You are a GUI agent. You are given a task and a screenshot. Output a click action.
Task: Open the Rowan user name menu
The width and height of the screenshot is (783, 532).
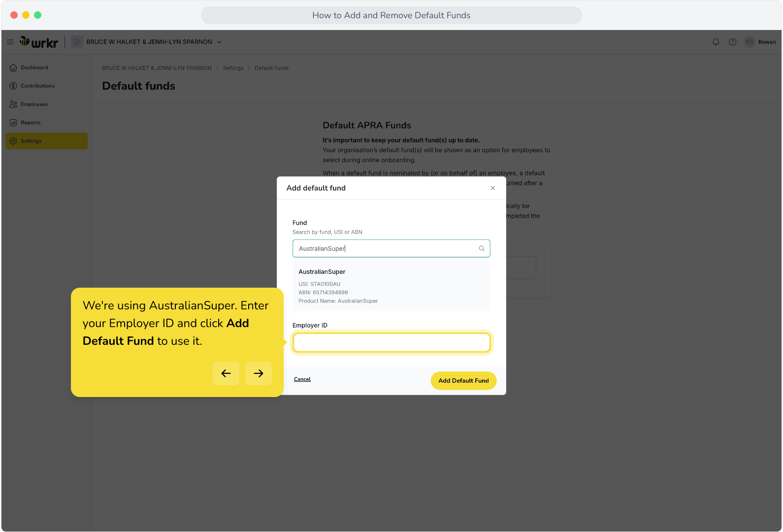[767, 42]
